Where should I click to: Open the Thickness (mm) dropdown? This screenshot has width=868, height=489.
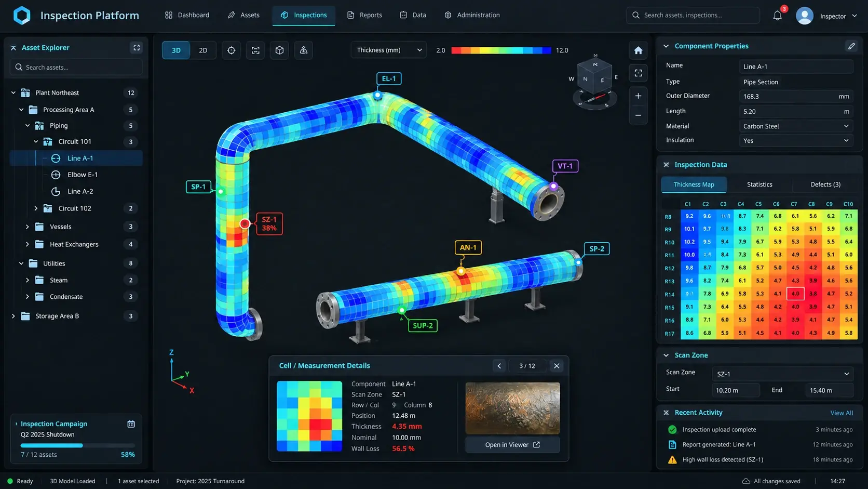(389, 50)
